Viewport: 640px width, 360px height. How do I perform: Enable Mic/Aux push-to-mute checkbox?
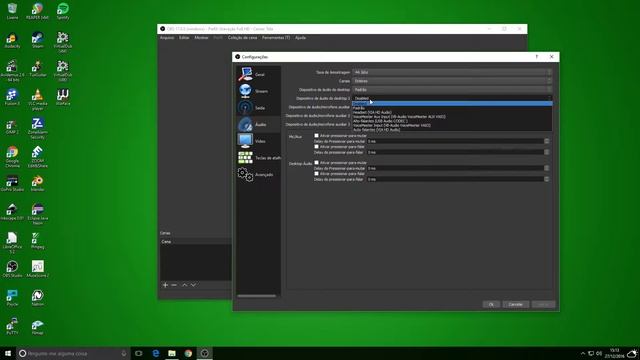coord(316,136)
